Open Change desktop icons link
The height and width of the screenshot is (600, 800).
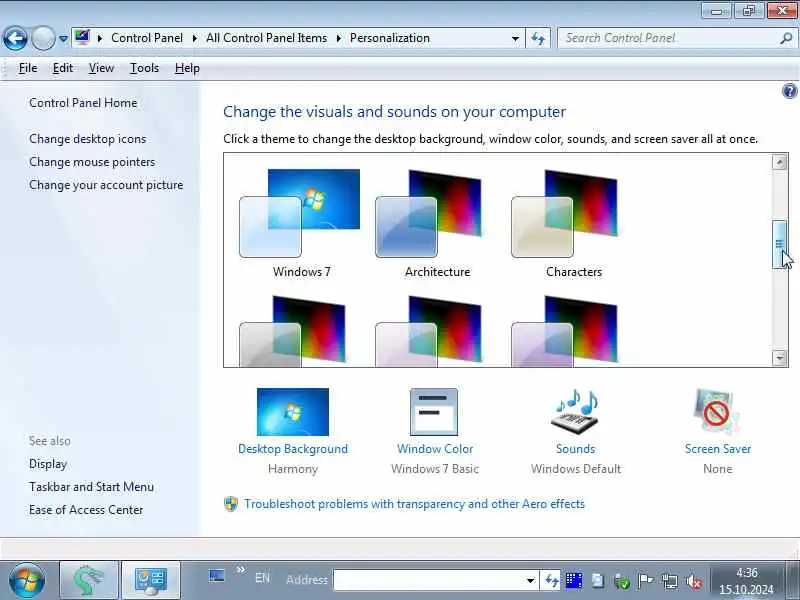pos(87,139)
